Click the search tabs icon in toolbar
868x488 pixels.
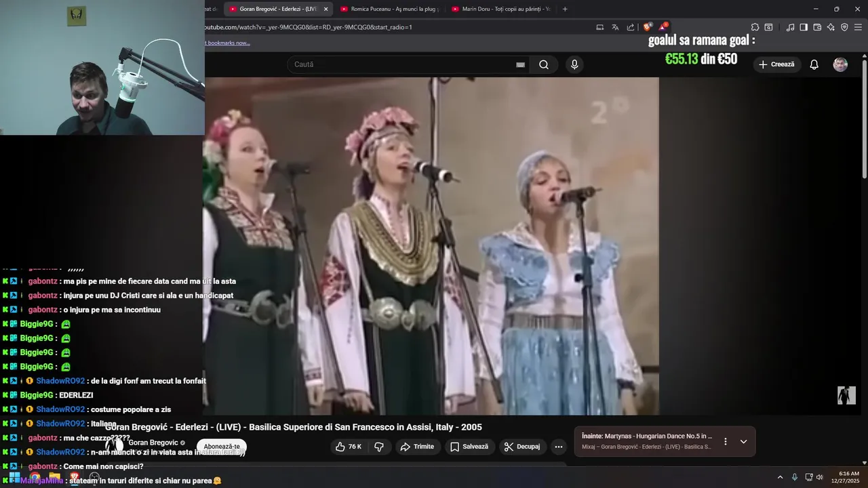(768, 27)
